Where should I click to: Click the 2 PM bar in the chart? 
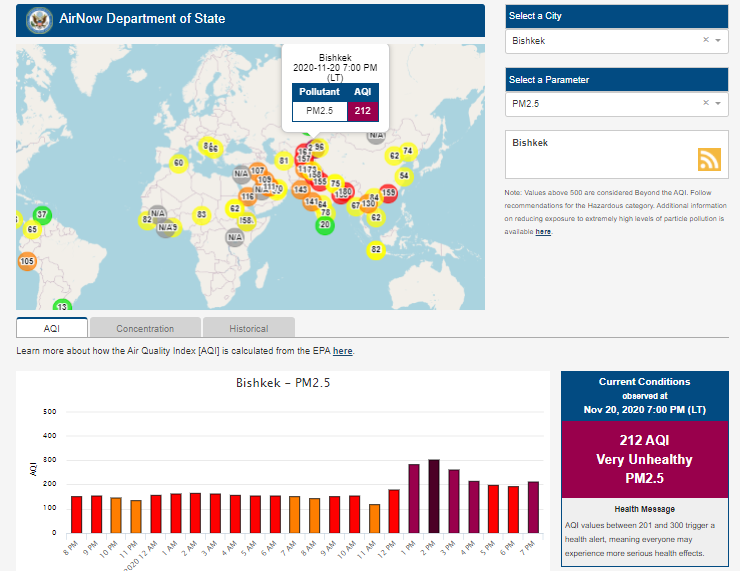(x=433, y=496)
